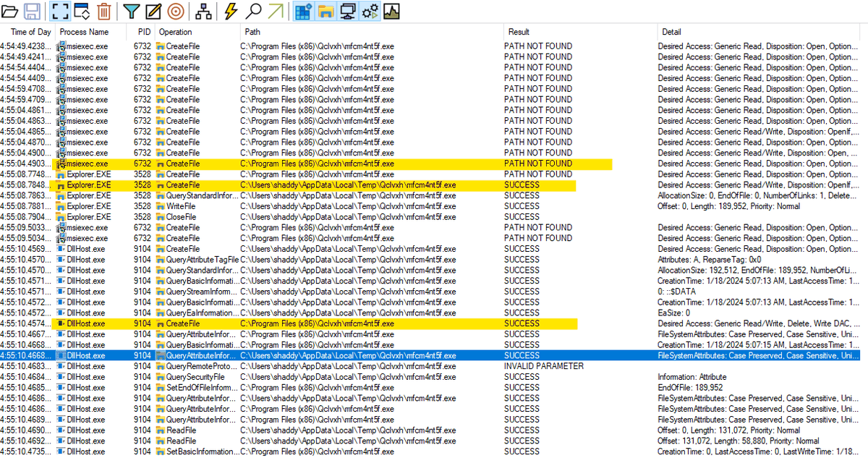The width and height of the screenshot is (868, 458).
Task: Select the SetEndOfFileInform... row
Action: 434,388
